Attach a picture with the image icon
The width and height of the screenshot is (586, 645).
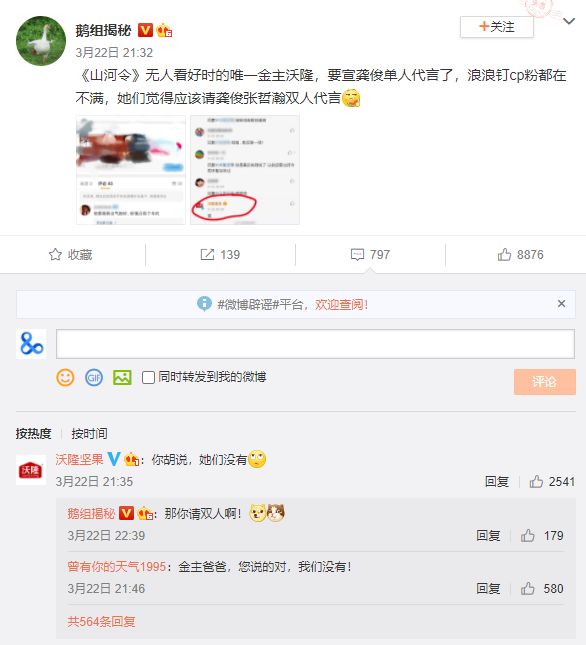pos(122,377)
